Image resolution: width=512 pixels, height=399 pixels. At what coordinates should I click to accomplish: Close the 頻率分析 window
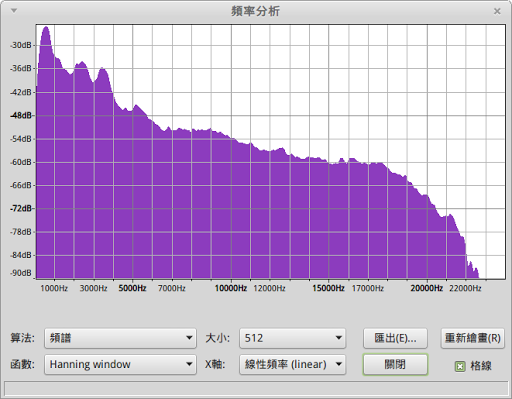coord(497,11)
